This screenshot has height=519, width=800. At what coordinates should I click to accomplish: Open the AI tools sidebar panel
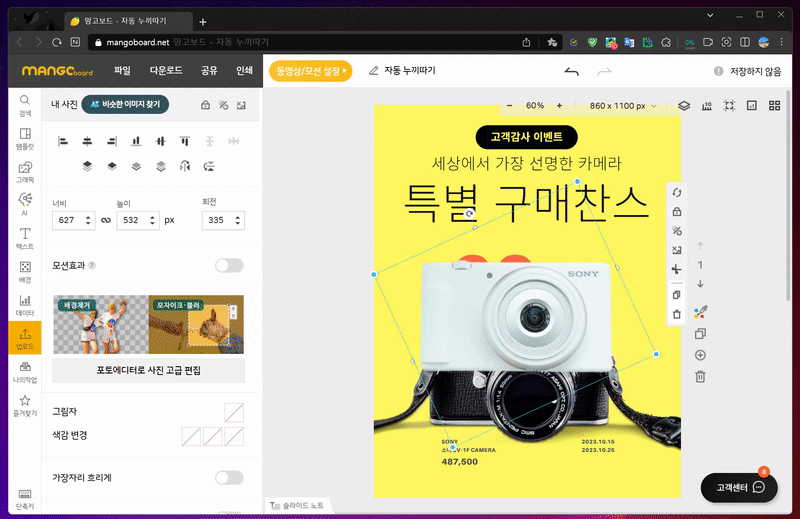(24, 205)
